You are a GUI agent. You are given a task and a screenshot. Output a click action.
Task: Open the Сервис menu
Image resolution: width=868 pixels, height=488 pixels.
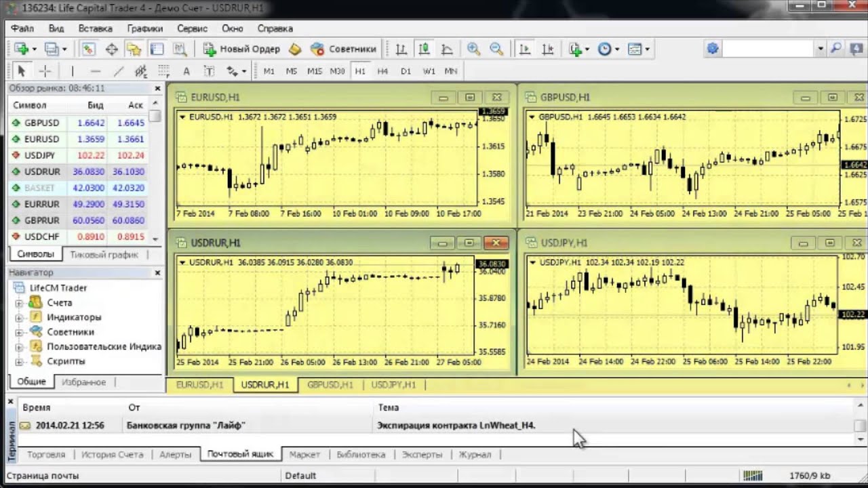coord(192,28)
